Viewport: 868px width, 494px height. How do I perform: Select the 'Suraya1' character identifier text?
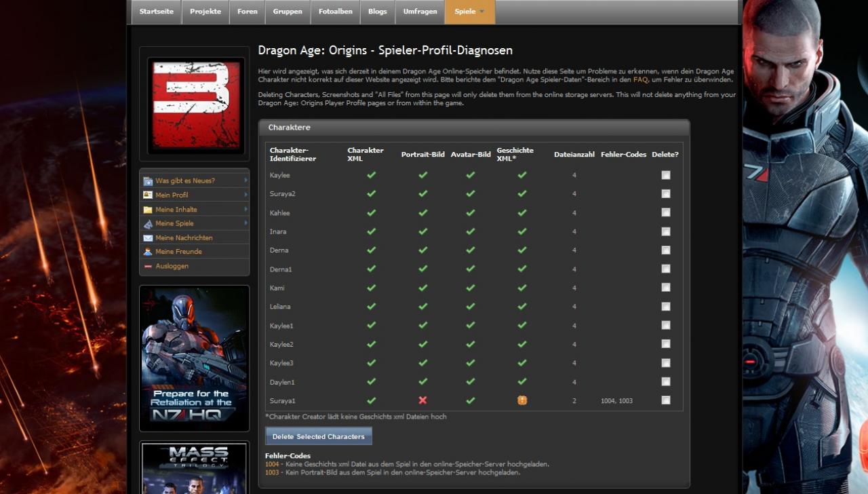(282, 401)
